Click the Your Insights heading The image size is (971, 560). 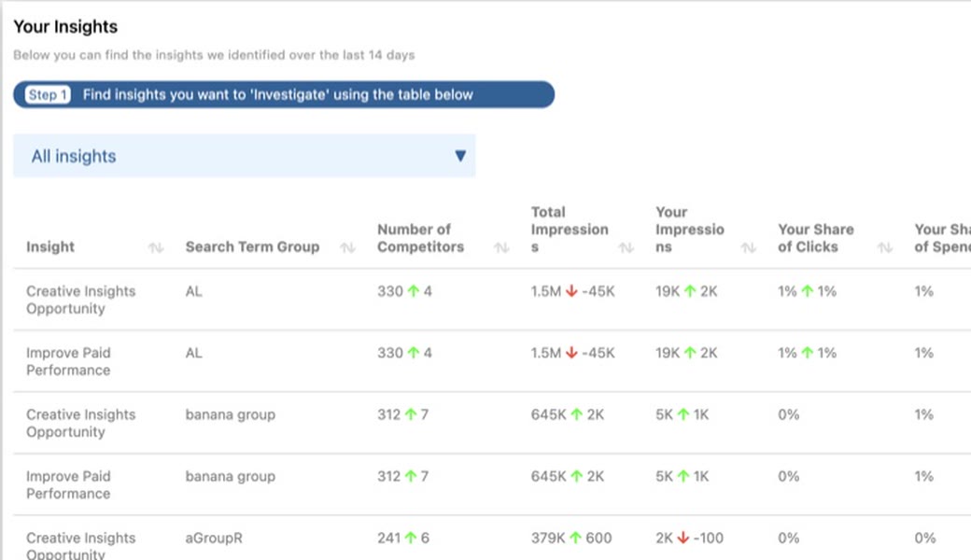pos(65,27)
